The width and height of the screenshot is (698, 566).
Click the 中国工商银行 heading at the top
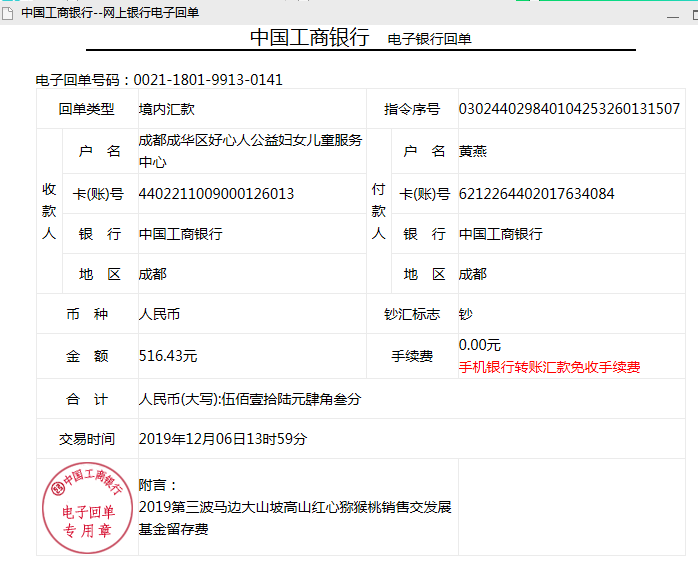pyautogui.click(x=310, y=38)
